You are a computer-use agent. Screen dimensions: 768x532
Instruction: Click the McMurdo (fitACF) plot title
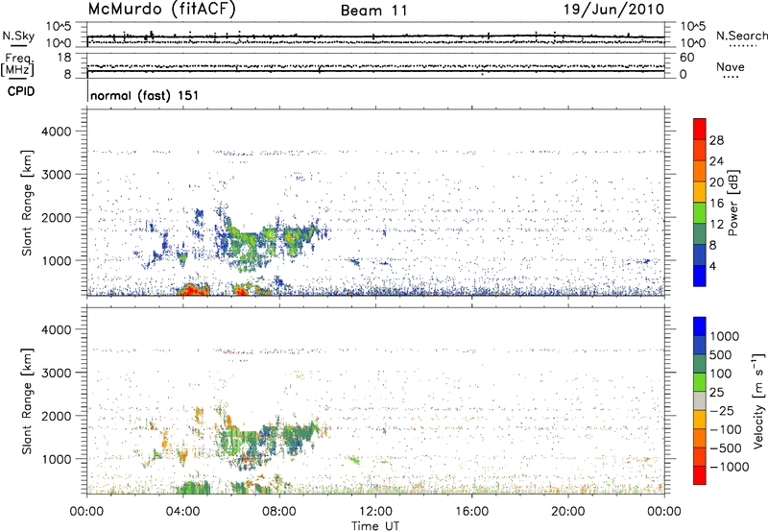pos(161,10)
